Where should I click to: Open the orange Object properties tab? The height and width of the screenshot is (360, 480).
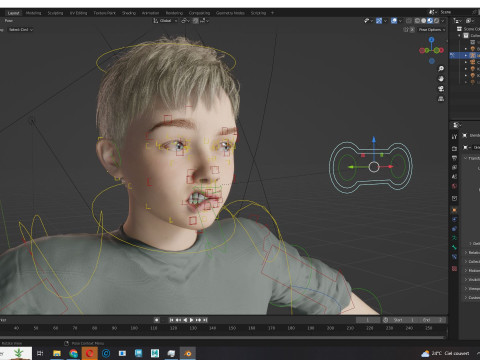click(454, 210)
